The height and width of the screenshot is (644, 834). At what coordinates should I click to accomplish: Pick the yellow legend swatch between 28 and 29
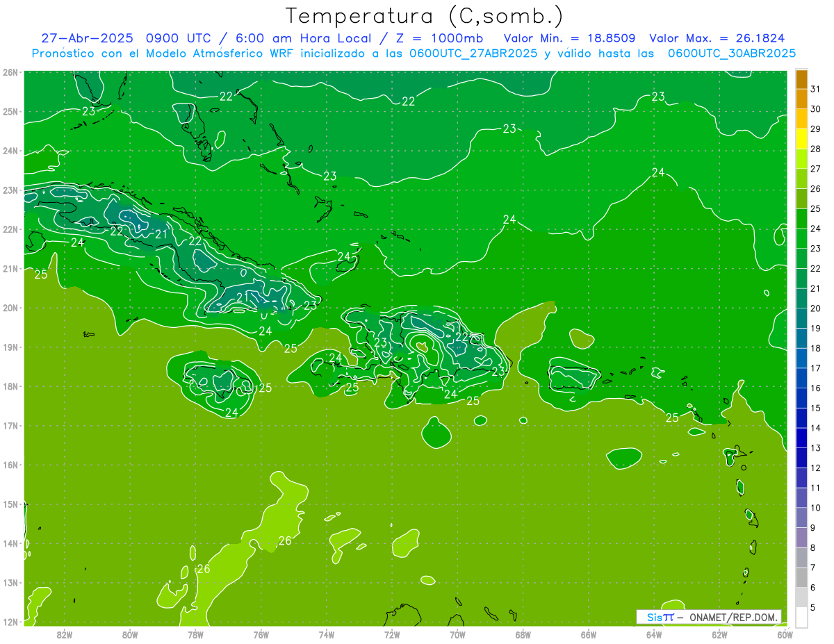801,139
